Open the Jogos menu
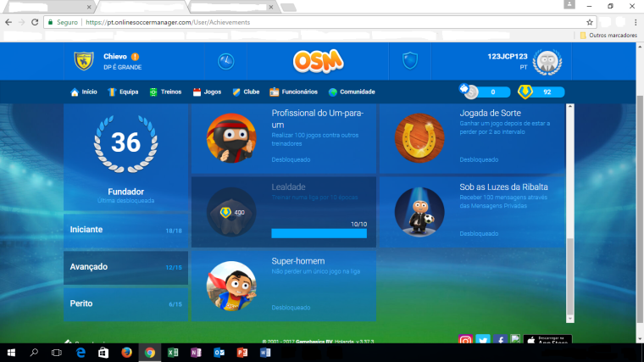This screenshot has width=644, height=362. coord(207,92)
